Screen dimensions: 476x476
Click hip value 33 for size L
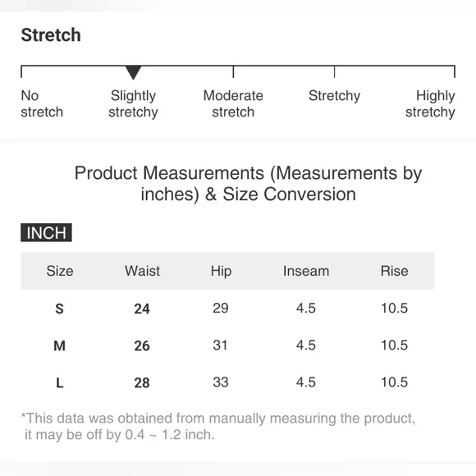[221, 382]
